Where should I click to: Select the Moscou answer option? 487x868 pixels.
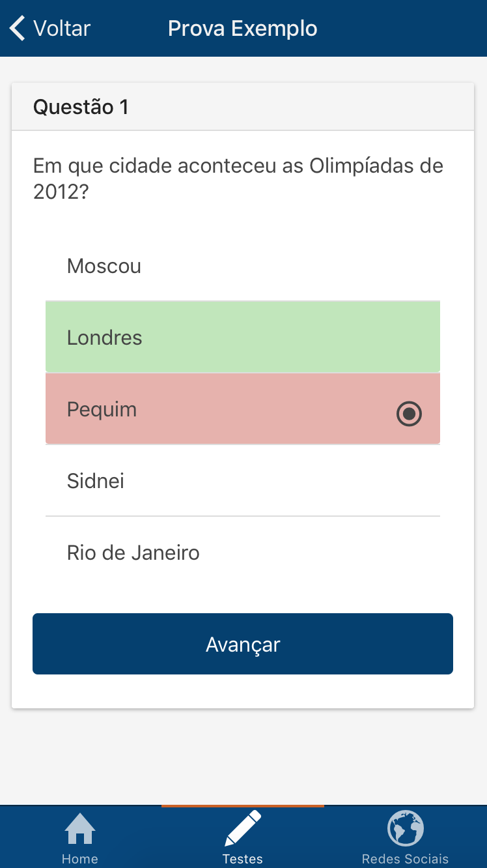pyautogui.click(x=104, y=266)
